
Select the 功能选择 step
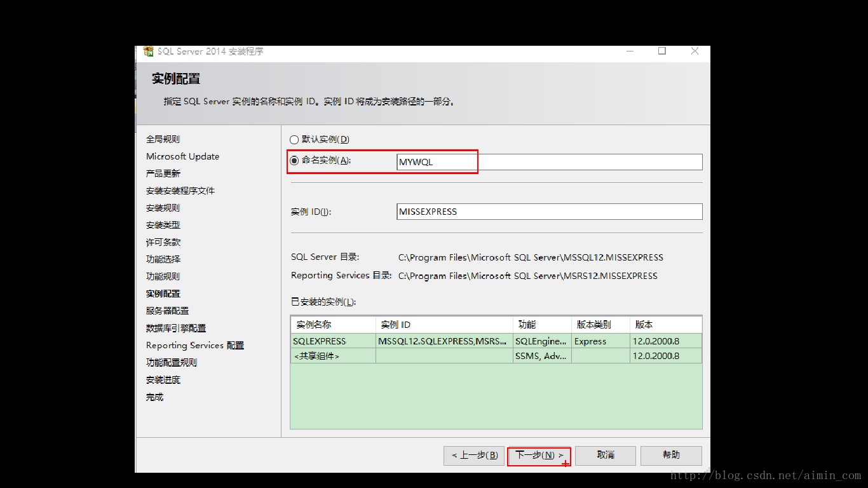pos(163,259)
